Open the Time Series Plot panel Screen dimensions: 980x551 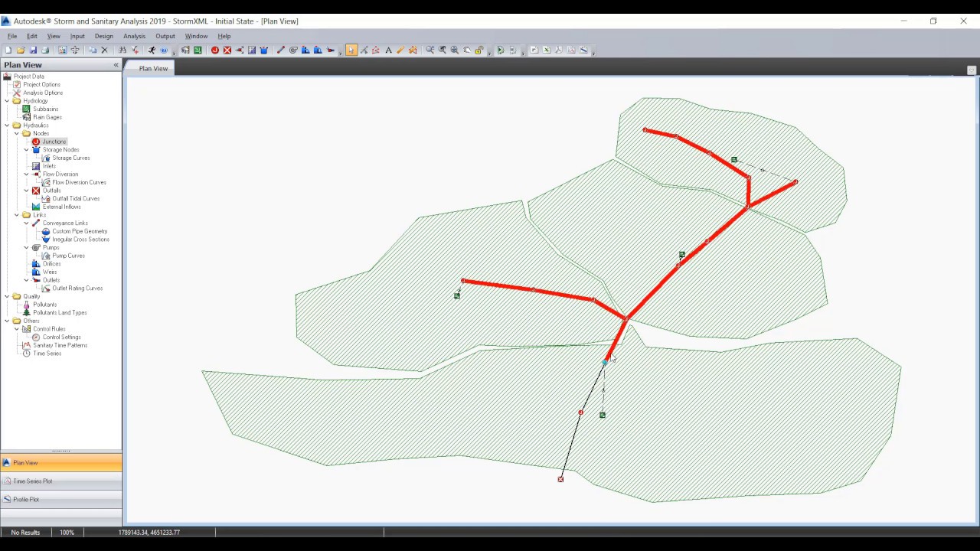tap(61, 481)
